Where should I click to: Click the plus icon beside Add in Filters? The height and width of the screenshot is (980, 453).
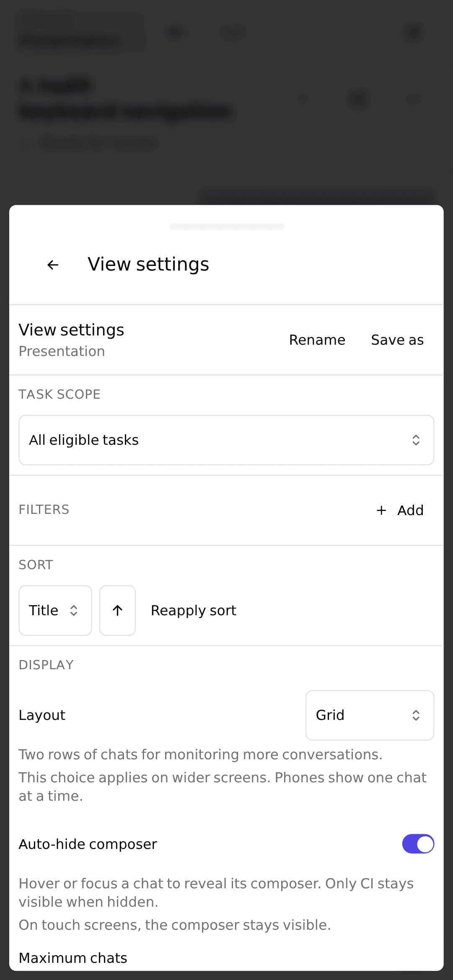point(381,510)
